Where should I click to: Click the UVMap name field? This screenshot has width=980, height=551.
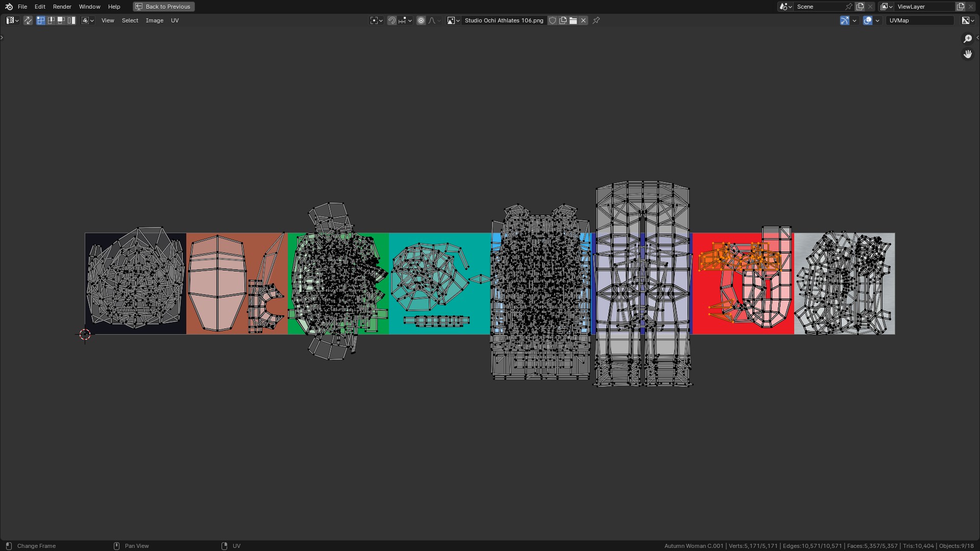pos(920,20)
